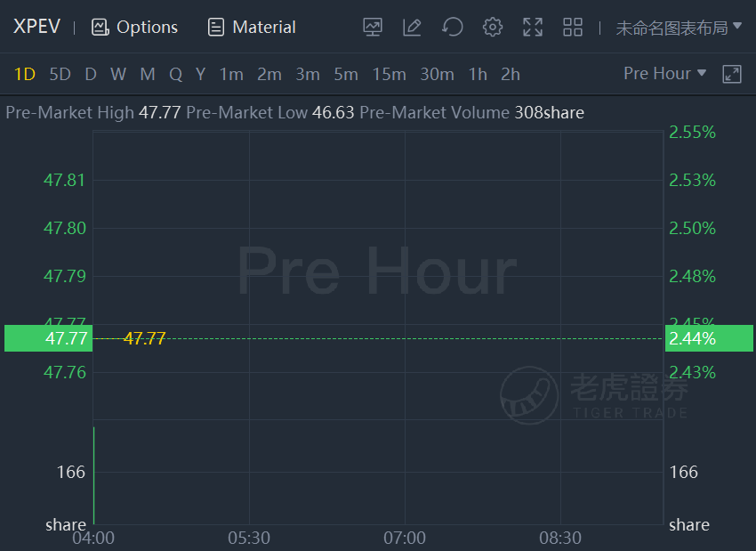Select the W weekly timeframe
Screen dimensions: 756x551
(118, 74)
